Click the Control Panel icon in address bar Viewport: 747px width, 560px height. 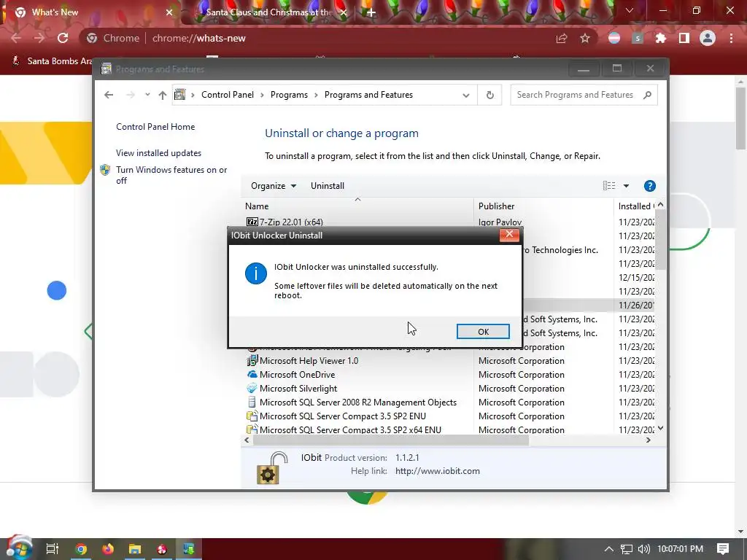(180, 95)
